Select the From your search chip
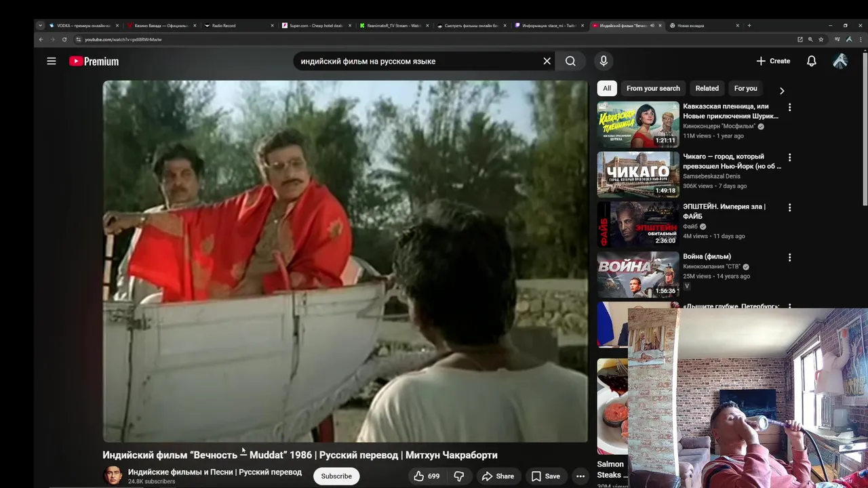Image resolution: width=868 pixels, height=488 pixels. point(653,88)
